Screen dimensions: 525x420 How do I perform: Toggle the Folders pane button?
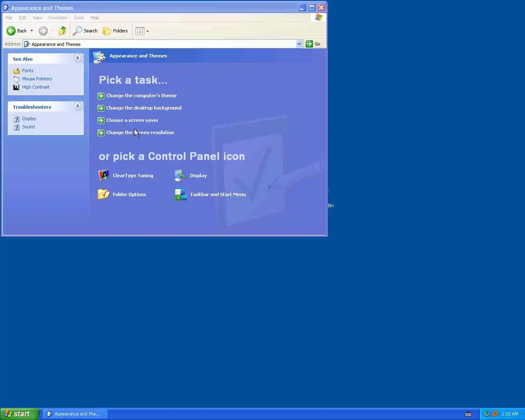(x=115, y=31)
